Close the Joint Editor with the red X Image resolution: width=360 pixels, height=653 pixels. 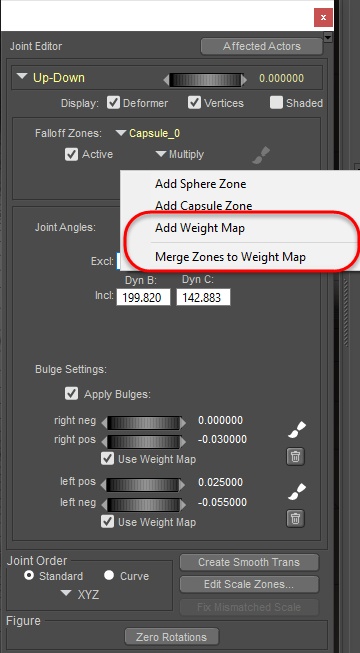pos(323,18)
